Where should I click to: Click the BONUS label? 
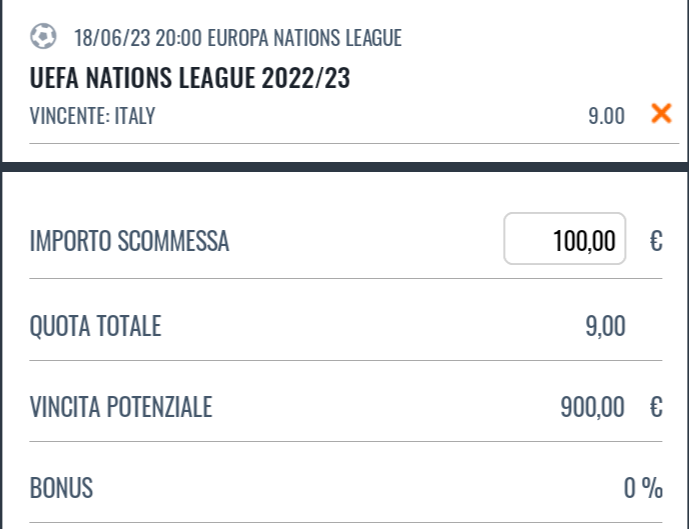[62, 488]
